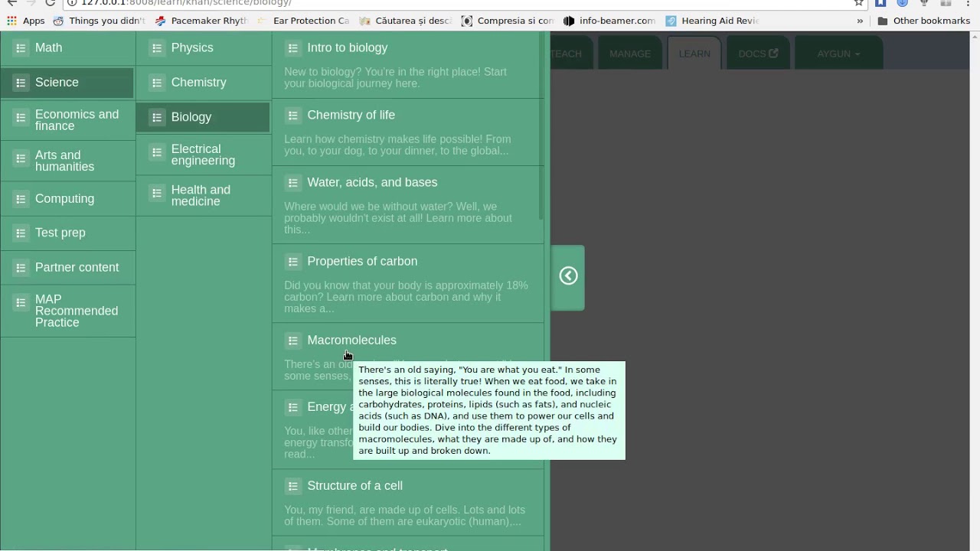
Task: Open the Electrical engineering subtopic
Action: coord(204,155)
